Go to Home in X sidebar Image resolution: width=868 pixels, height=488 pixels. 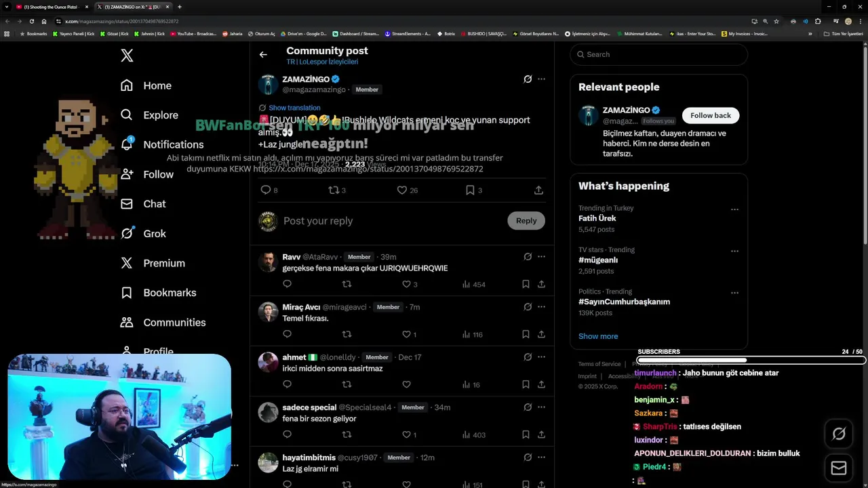click(146, 85)
